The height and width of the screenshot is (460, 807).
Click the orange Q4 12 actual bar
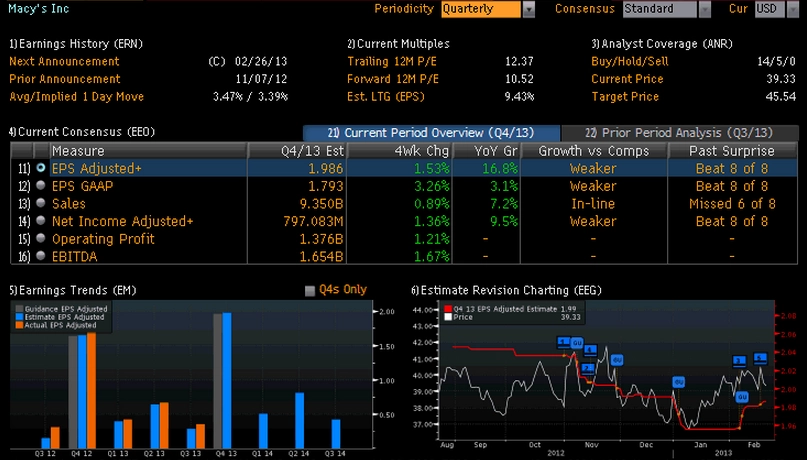91,390
